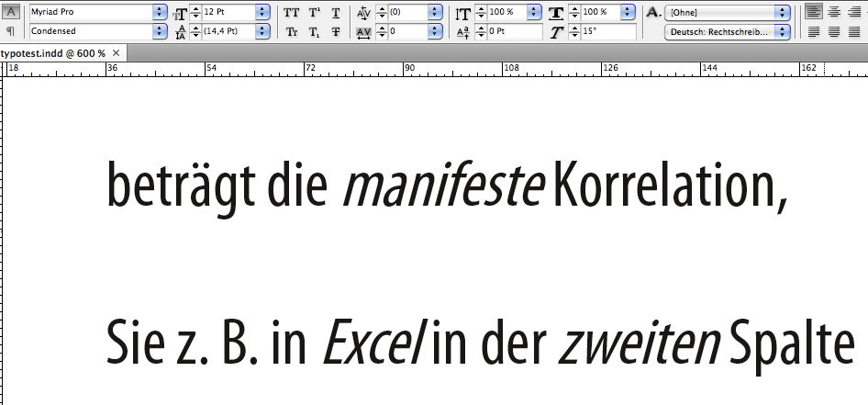Click the baseline shift 0 Pt field

pos(514,31)
